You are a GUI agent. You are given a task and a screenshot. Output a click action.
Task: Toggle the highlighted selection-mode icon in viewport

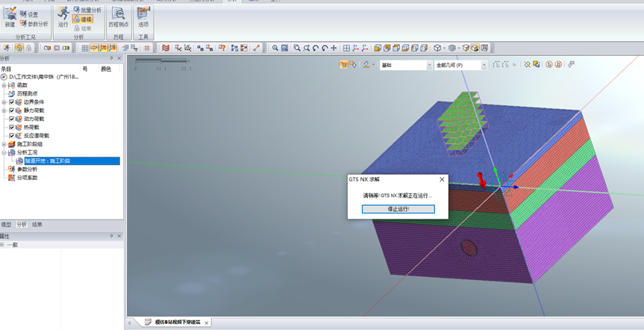tap(344, 64)
